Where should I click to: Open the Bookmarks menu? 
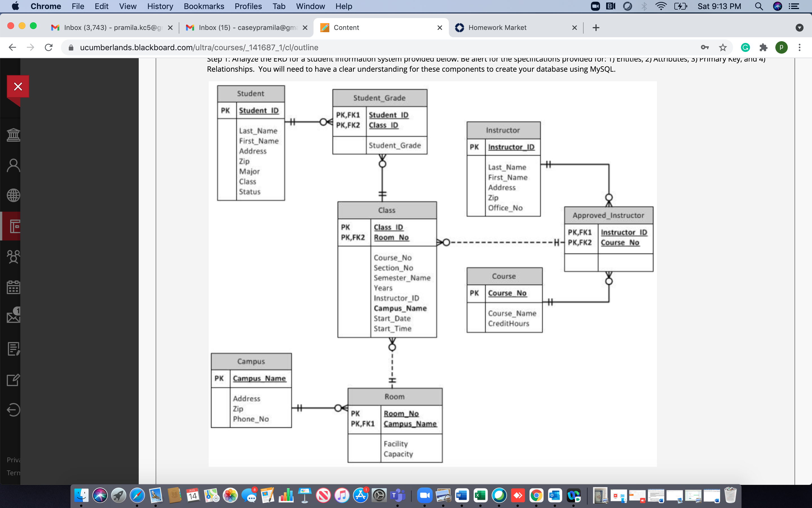coord(204,6)
